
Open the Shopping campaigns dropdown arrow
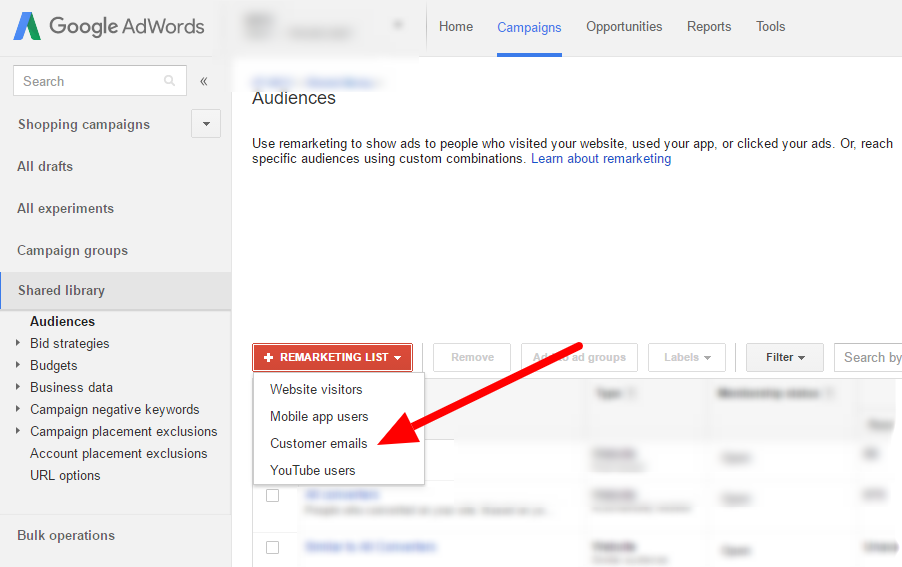pyautogui.click(x=206, y=124)
